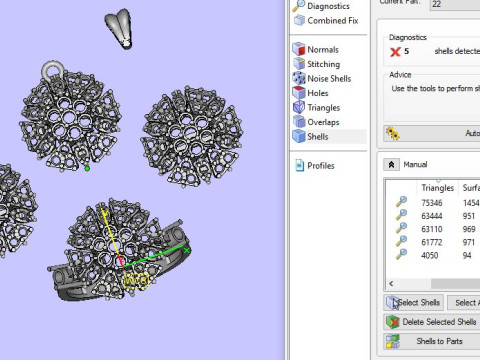
Task: Select the 75346 triangles row value
Action: 432,203
